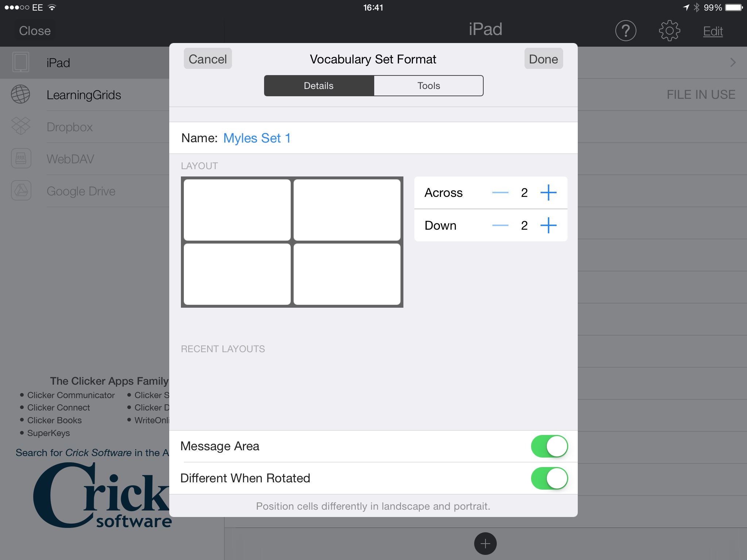
Task: Toggle the Message Area switch
Action: pyautogui.click(x=549, y=446)
